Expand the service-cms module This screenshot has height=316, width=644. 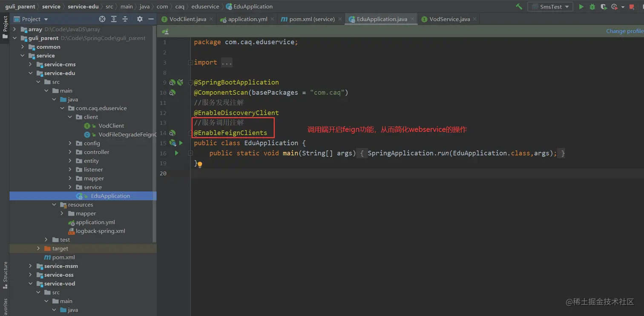(30, 64)
